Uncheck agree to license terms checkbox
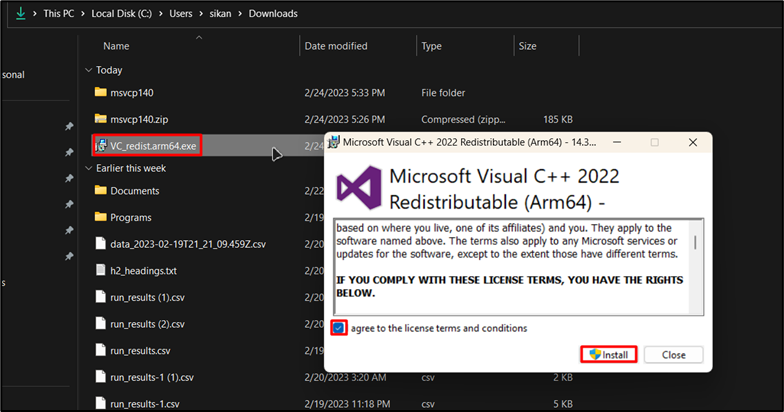The image size is (784, 412). point(338,328)
